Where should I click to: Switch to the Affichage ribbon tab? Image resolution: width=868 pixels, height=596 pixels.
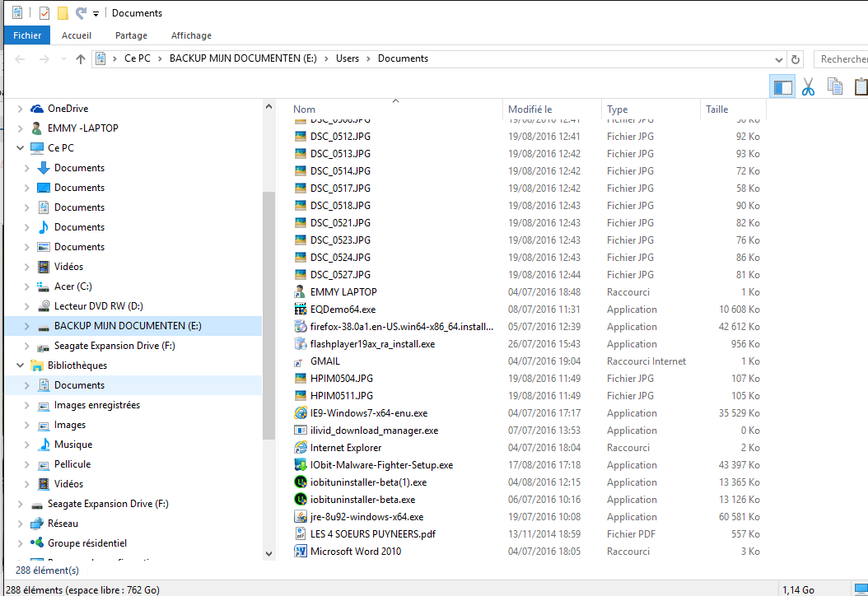[191, 35]
